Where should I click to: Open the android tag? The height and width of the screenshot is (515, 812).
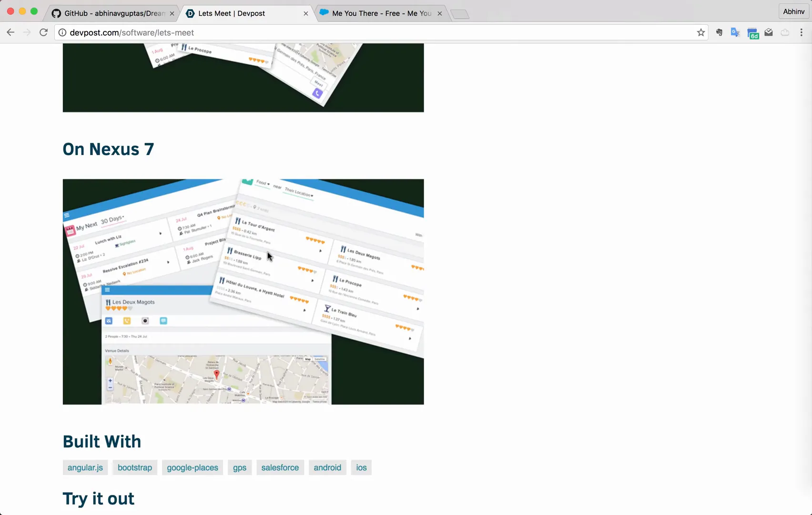pyautogui.click(x=327, y=468)
